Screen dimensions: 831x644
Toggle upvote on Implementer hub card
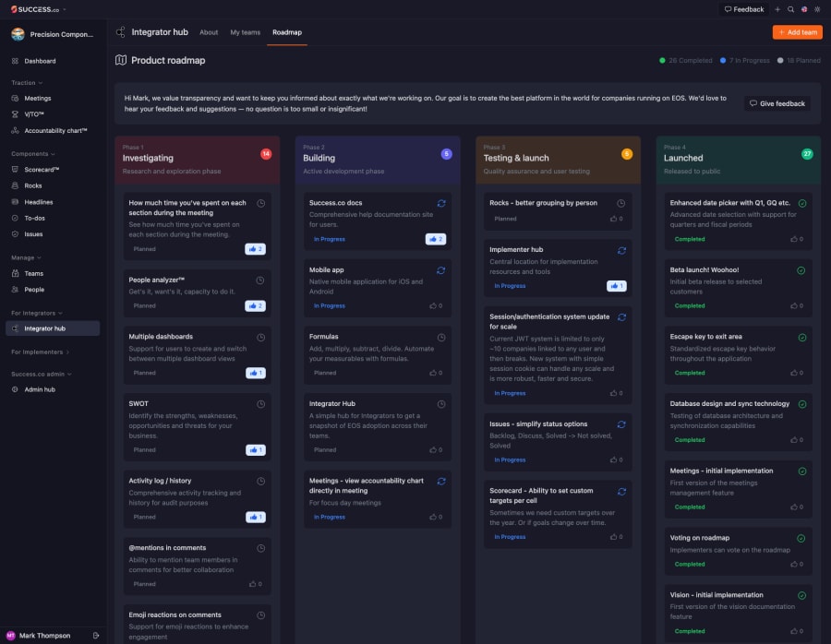click(x=617, y=285)
